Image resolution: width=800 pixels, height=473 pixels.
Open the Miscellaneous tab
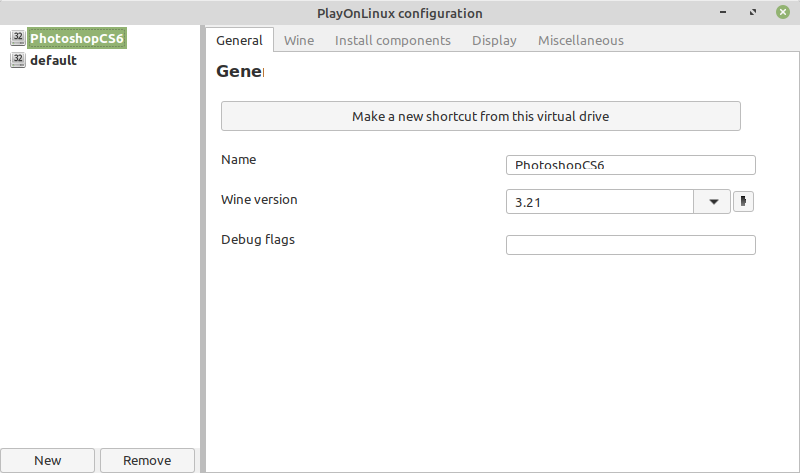(581, 40)
